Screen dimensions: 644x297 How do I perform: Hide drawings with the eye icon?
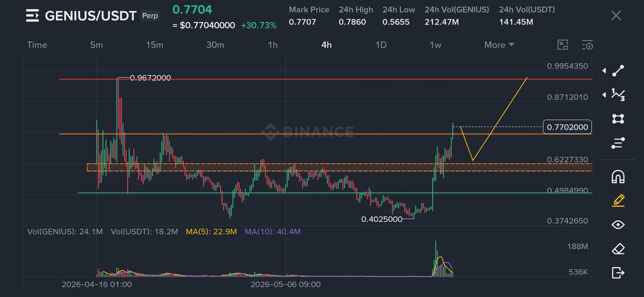[x=618, y=225]
